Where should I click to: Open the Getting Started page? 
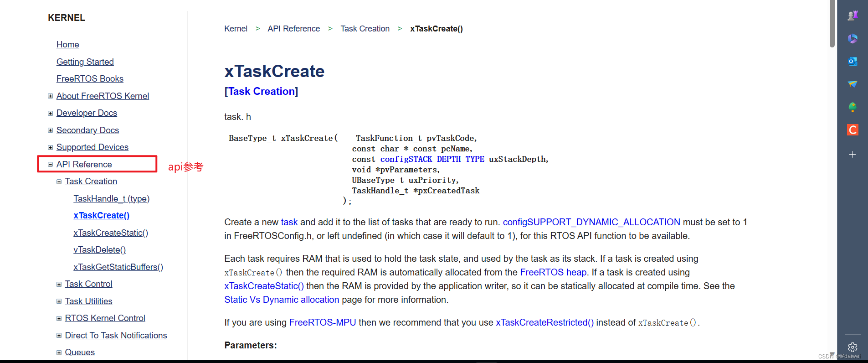[x=85, y=62]
